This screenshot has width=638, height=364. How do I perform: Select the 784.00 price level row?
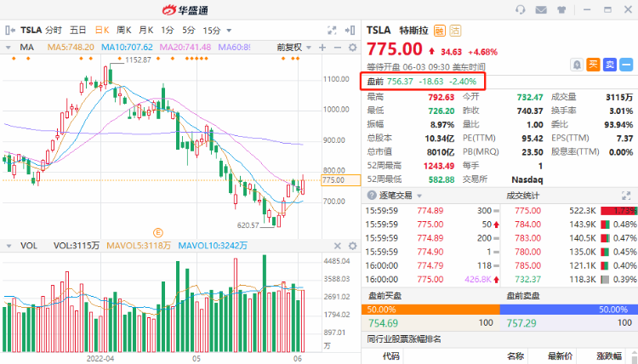[570, 224]
